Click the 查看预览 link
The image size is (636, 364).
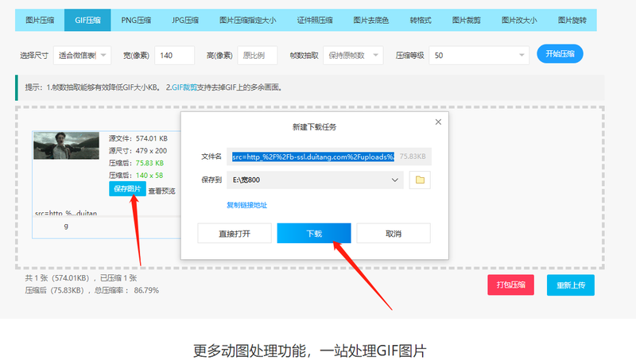162,191
